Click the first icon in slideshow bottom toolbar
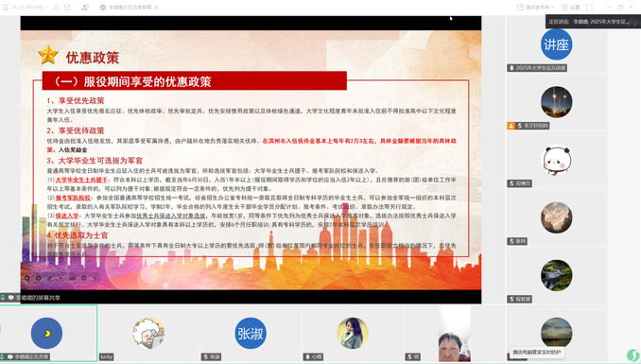The width and height of the screenshot is (641, 364). point(27,278)
